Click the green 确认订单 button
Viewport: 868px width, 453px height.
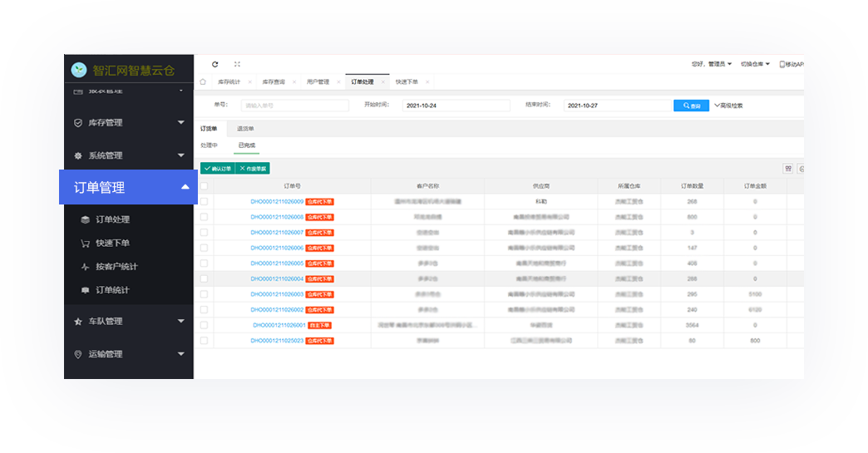[218, 169]
